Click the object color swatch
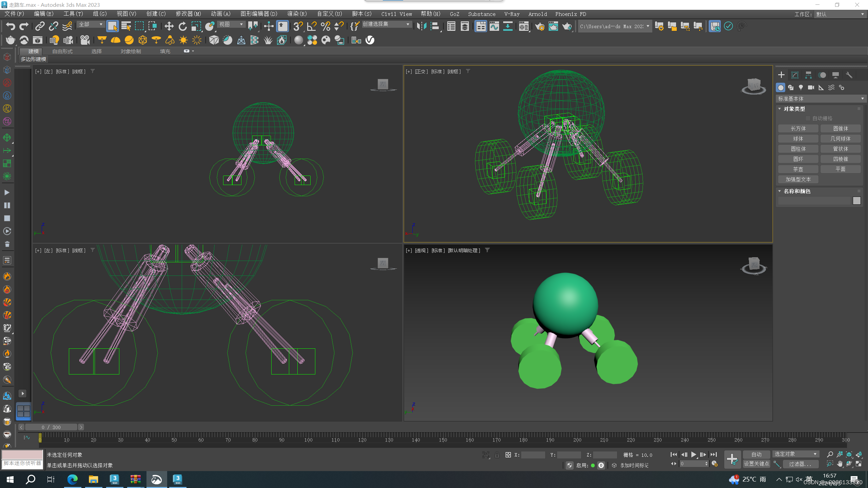The height and width of the screenshot is (488, 868). click(x=856, y=201)
